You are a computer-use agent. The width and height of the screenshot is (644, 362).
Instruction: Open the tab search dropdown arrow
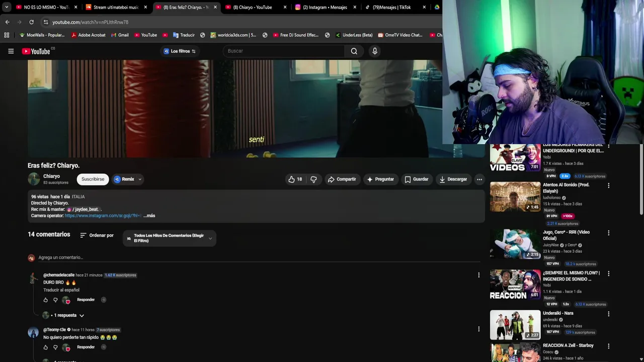[x=7, y=7]
